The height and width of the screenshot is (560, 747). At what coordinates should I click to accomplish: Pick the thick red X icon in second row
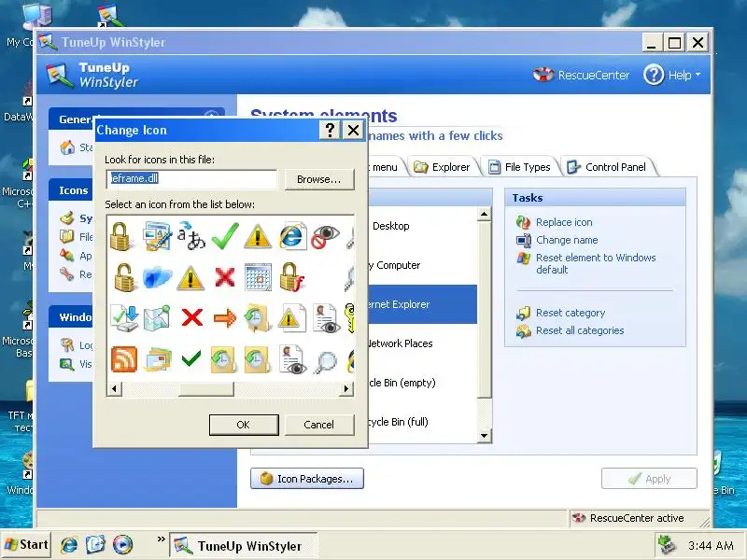[x=225, y=276]
